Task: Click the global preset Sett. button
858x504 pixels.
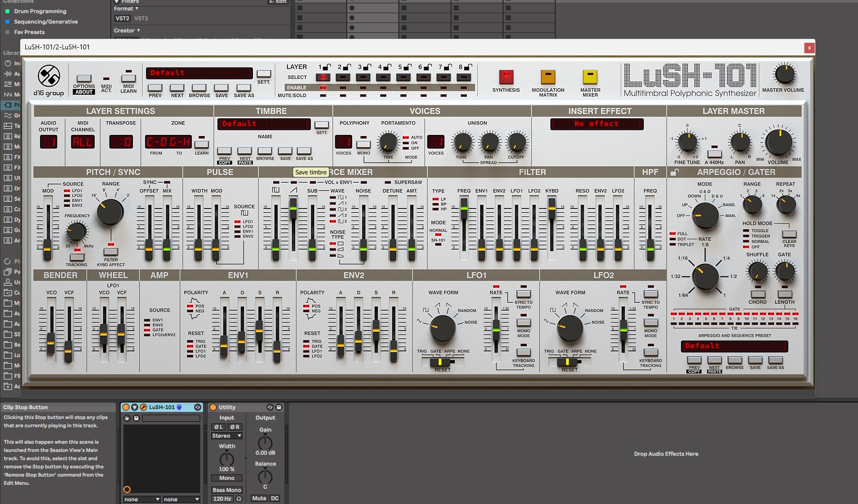Action: (264, 73)
